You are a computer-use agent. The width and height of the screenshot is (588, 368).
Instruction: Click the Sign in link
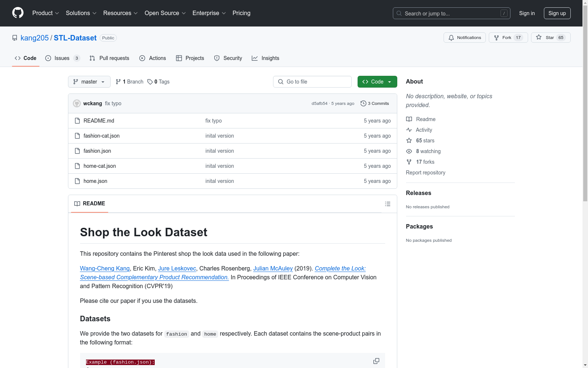pyautogui.click(x=527, y=13)
